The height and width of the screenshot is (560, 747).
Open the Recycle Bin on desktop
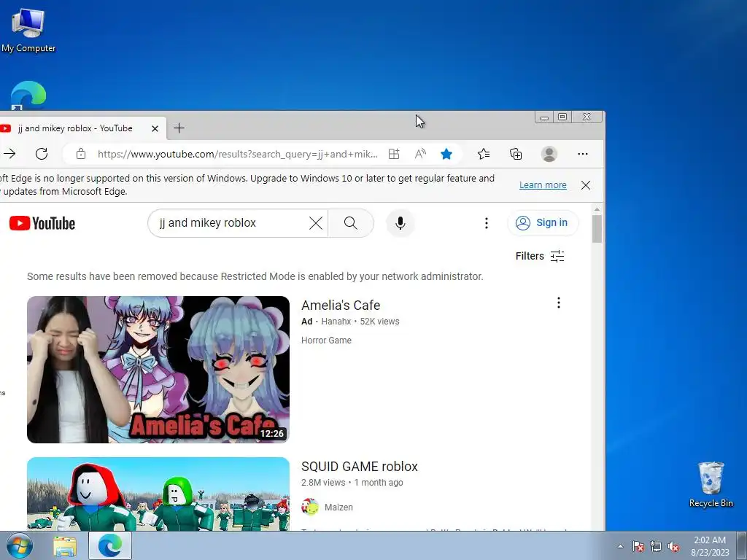pos(711,484)
